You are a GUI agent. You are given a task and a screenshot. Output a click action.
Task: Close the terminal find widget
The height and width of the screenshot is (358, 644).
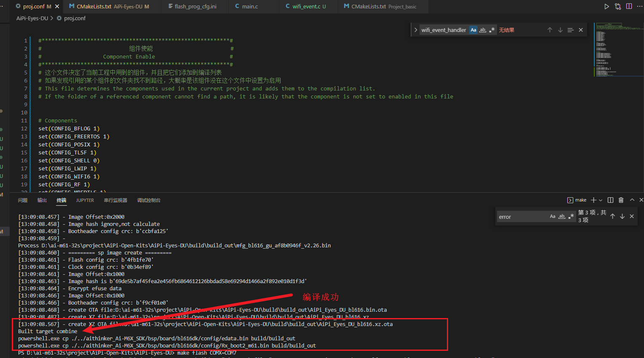pos(632,216)
